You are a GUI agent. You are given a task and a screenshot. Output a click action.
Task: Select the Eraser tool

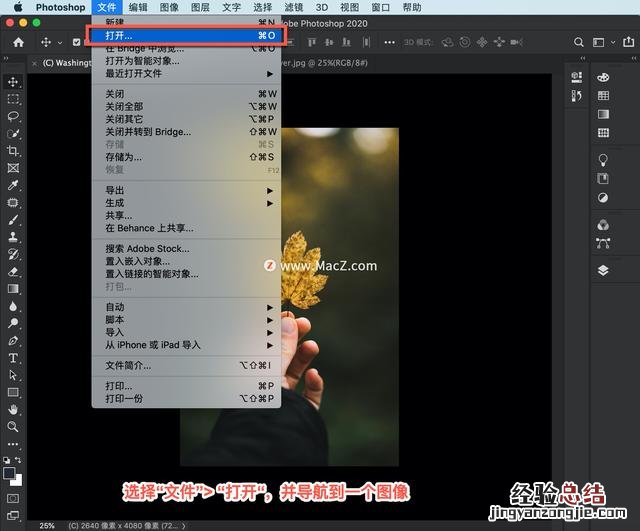coord(13,271)
